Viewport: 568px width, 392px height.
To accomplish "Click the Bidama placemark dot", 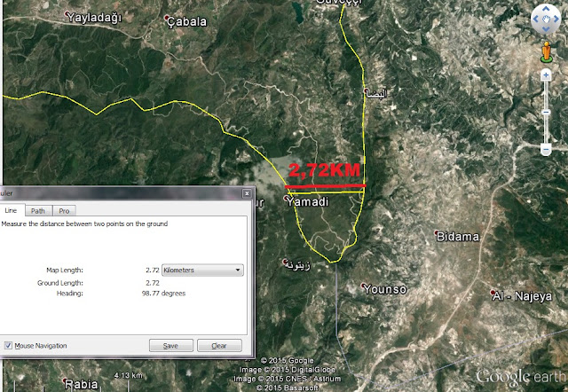I will (x=437, y=232).
